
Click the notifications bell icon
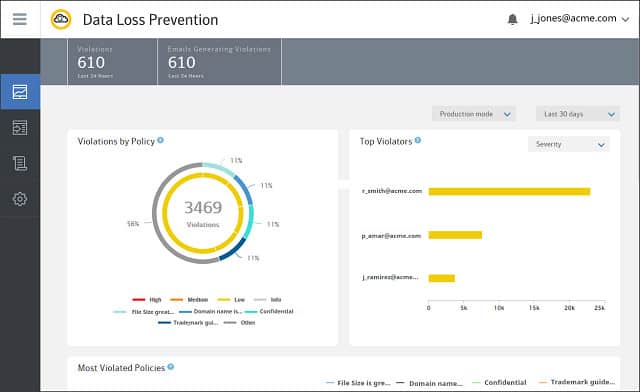(x=512, y=19)
